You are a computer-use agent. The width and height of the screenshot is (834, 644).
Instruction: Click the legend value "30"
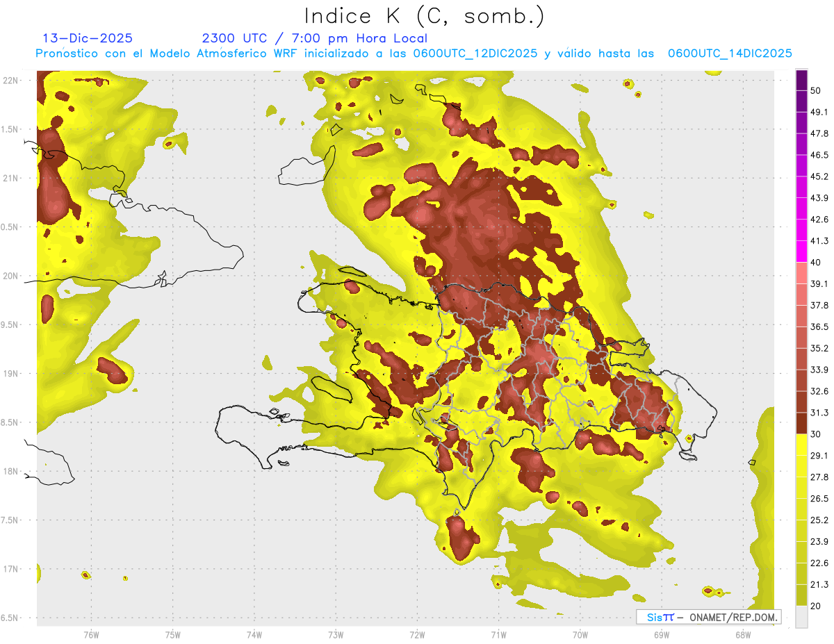[x=816, y=434]
